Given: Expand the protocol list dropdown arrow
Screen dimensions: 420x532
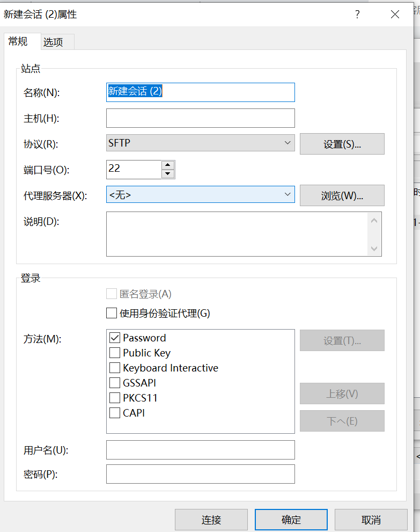Looking at the screenshot, I should tap(288, 143).
